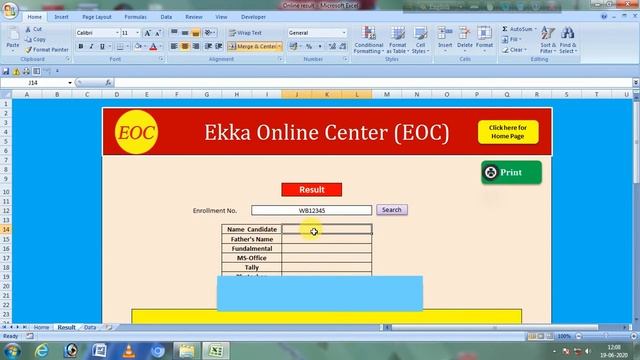Image resolution: width=640 pixels, height=360 pixels.
Task: Toggle Bold formatting
Action: click(x=81, y=47)
